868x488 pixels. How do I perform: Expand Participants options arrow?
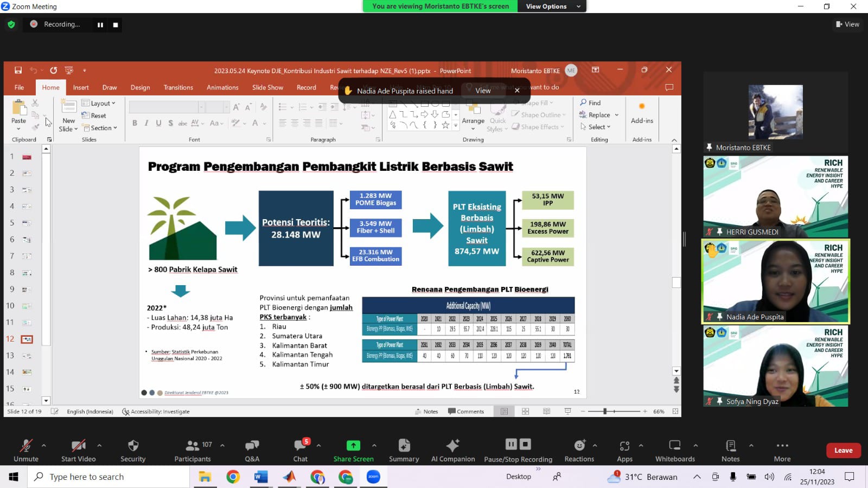tap(222, 445)
